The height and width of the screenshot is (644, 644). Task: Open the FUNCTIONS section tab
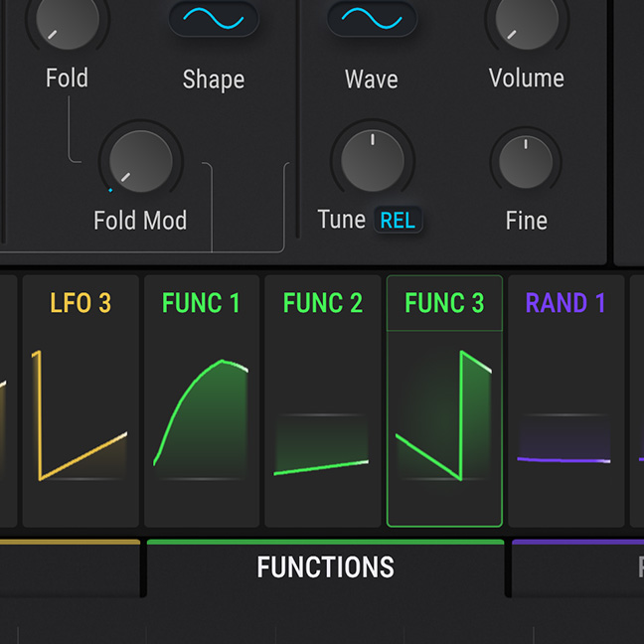[x=326, y=567]
